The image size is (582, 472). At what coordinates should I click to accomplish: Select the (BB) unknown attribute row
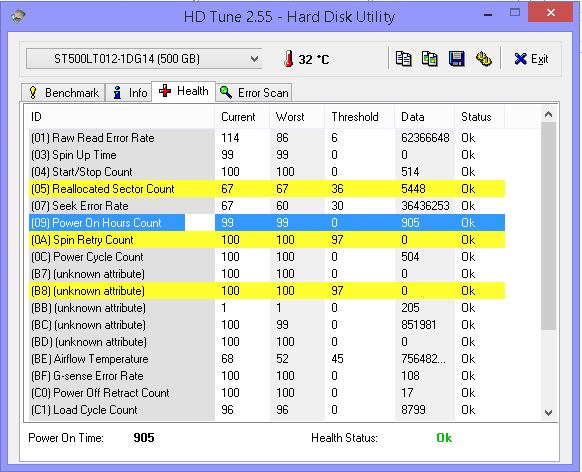pyautogui.click(x=267, y=308)
